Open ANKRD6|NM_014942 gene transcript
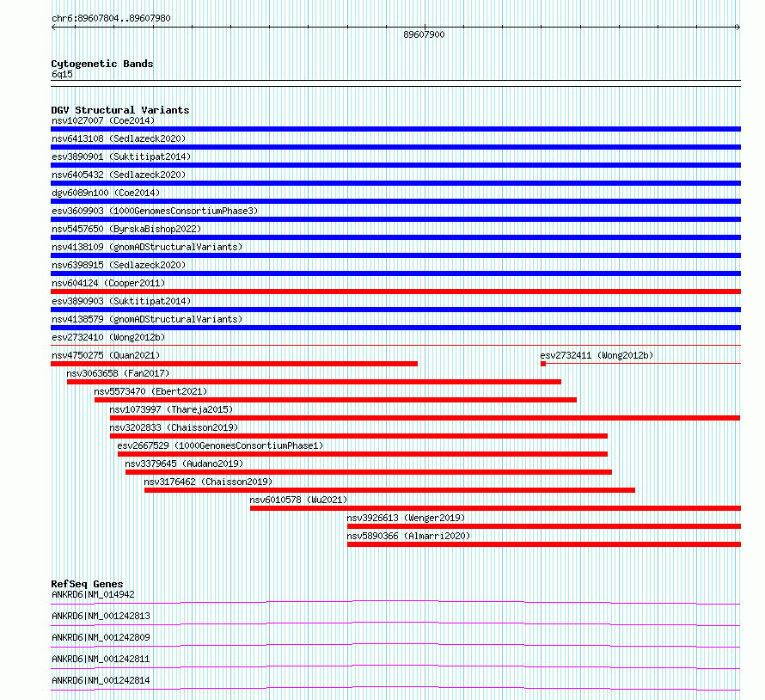This screenshot has height=700, width=765. click(93, 594)
